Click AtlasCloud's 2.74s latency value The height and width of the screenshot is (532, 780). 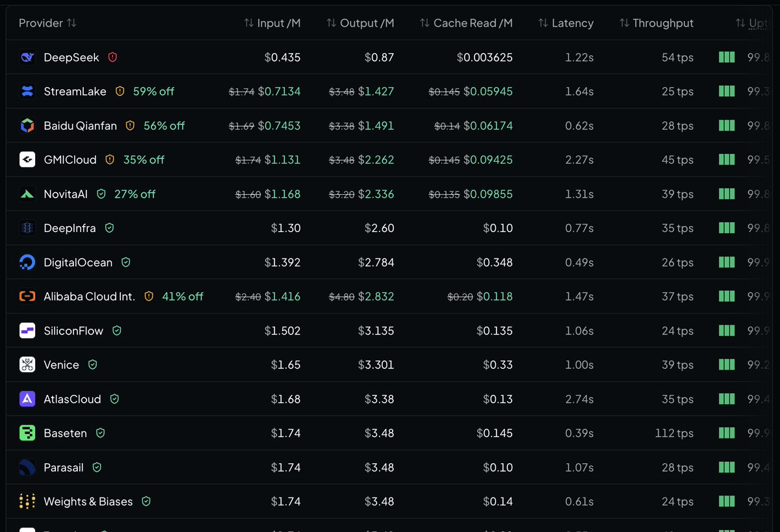click(x=580, y=399)
